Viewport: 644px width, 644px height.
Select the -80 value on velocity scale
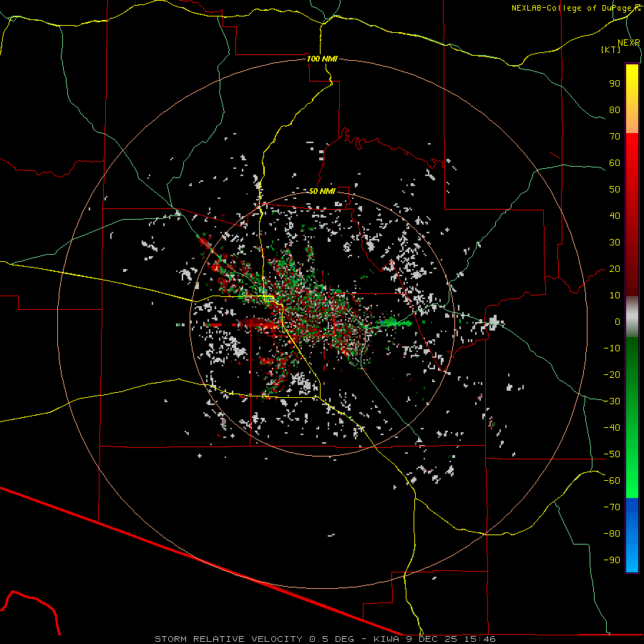click(612, 534)
